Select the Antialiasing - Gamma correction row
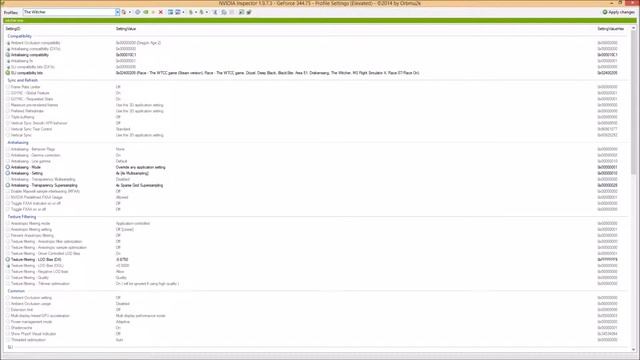The width and height of the screenshot is (640, 360). click(316, 155)
